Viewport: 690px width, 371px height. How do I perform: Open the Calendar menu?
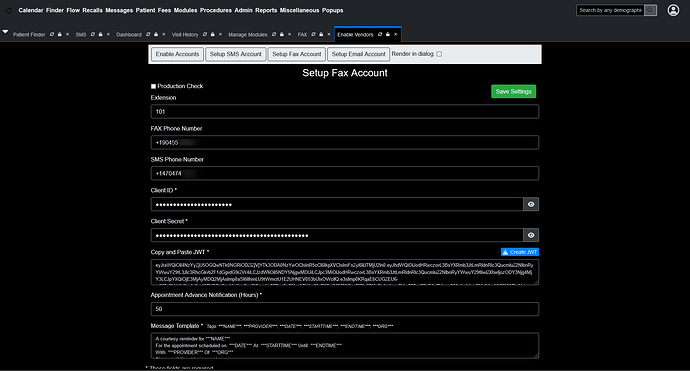coord(31,10)
